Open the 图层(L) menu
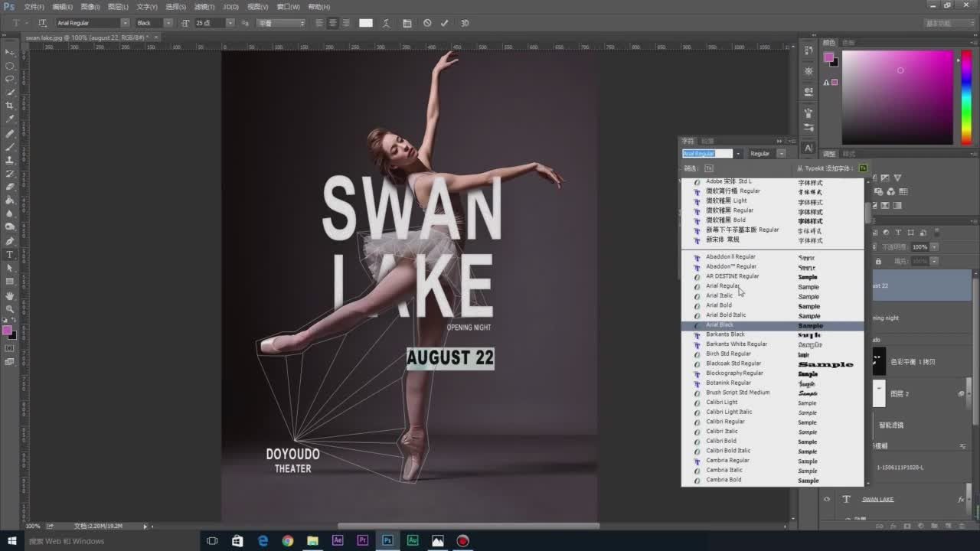Image resolution: width=980 pixels, height=551 pixels. tap(118, 7)
